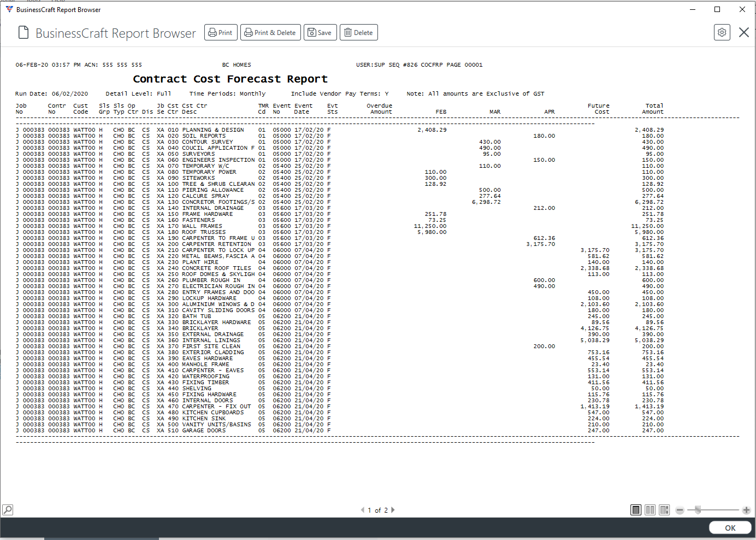
Task: Click the 'FIRST SITE CLEAN' description
Action: coord(211,347)
